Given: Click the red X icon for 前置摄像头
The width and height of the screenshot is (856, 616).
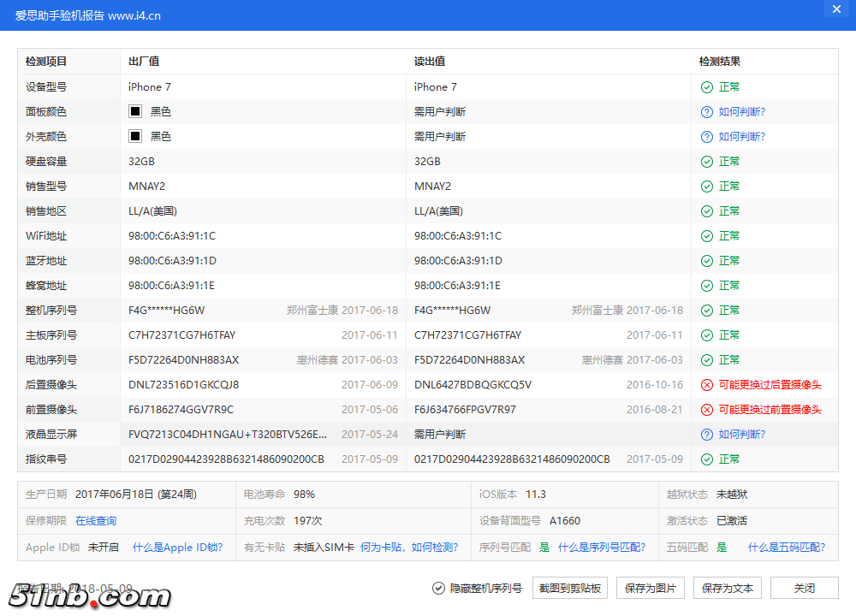Looking at the screenshot, I should coord(707,410).
